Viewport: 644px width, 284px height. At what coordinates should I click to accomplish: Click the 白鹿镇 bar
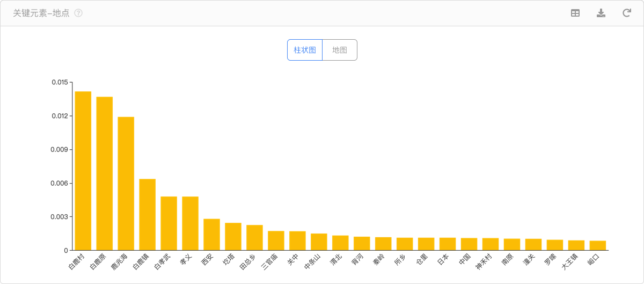(x=148, y=215)
